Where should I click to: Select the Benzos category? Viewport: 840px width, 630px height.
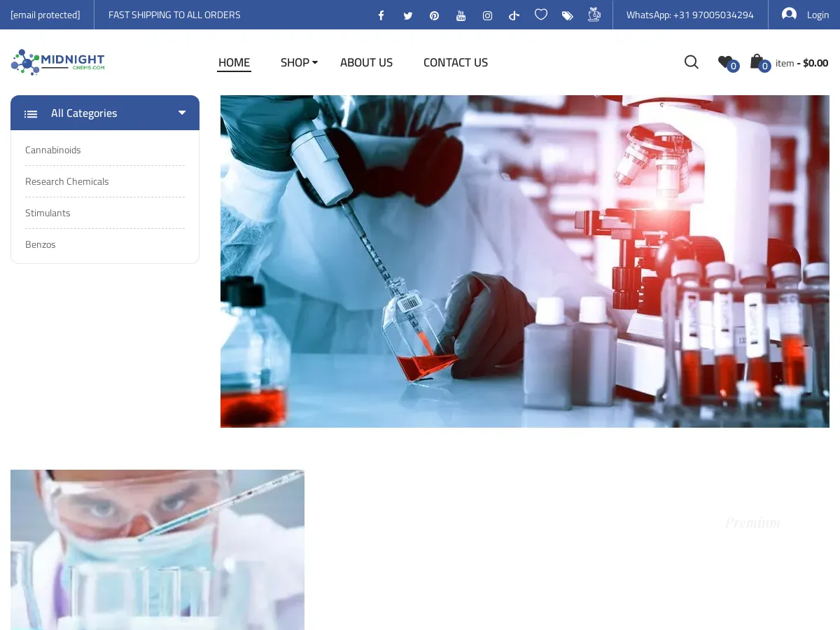(x=41, y=244)
